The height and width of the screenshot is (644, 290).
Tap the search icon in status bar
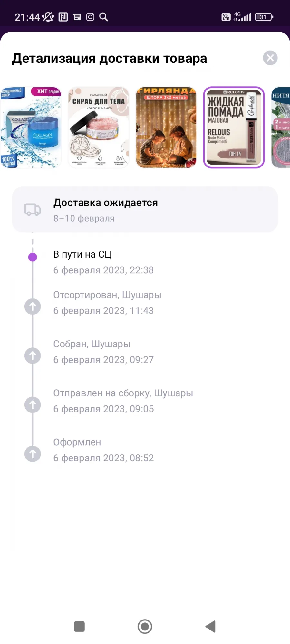(103, 17)
